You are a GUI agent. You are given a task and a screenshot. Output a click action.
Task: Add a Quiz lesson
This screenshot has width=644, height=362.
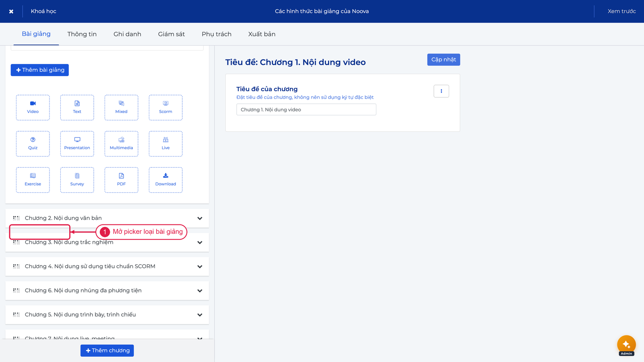[33, 144]
